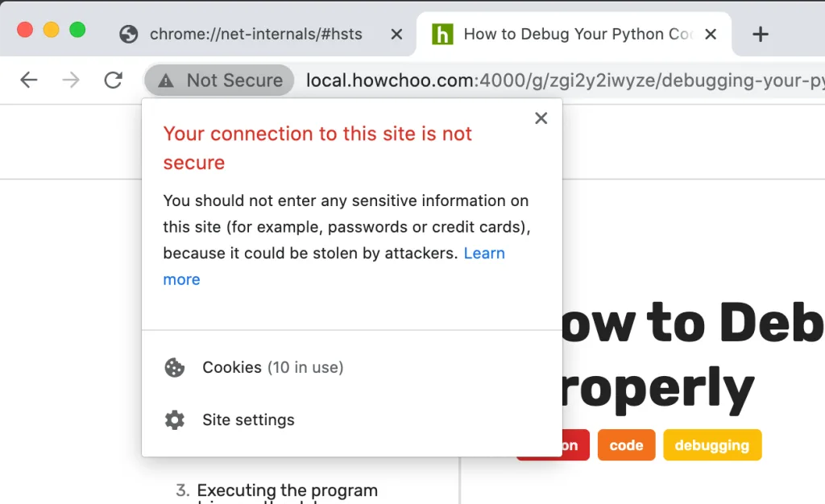The image size is (825, 504).
Task: Click the Executing the program list item
Action: 287,490
